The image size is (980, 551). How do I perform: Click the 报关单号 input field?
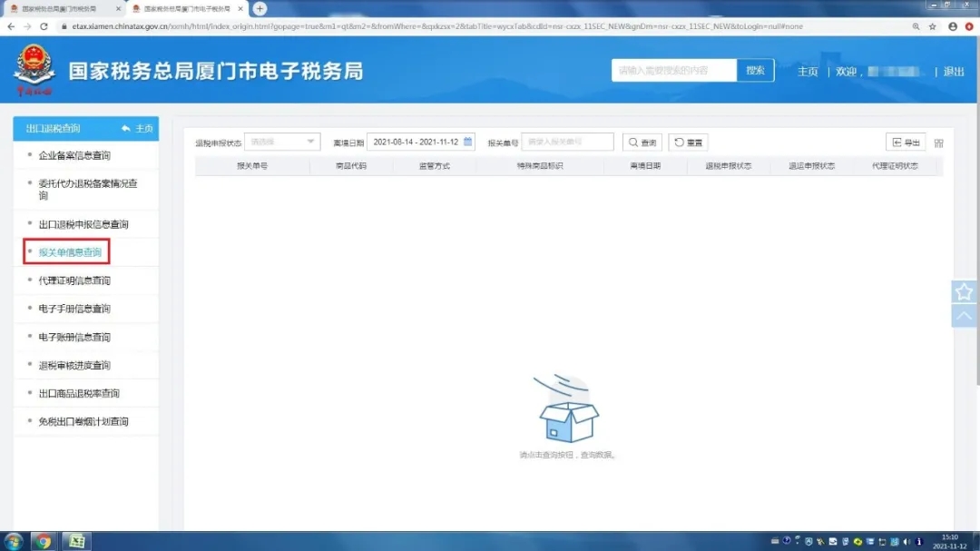click(x=567, y=142)
